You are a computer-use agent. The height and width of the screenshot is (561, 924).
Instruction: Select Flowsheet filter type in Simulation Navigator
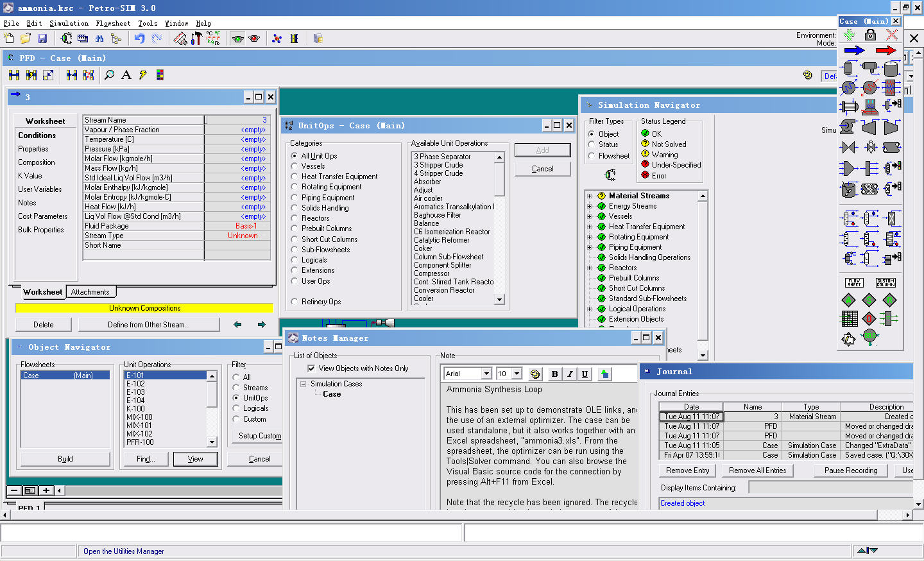coord(592,156)
